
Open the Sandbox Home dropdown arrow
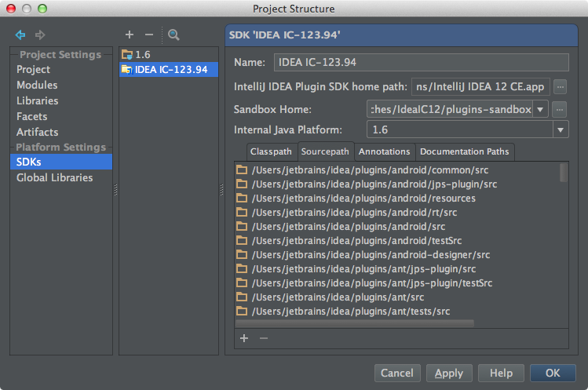point(541,109)
